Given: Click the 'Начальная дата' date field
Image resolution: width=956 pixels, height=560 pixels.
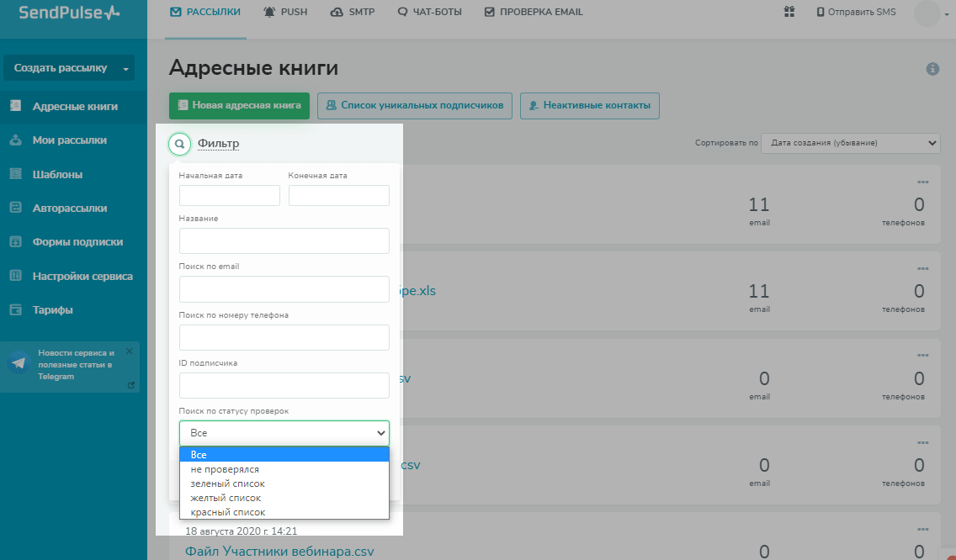Looking at the screenshot, I should 229,196.
